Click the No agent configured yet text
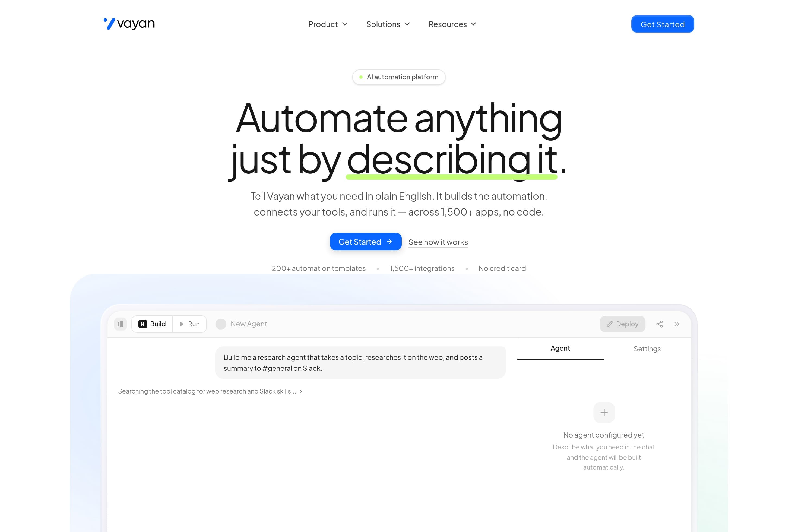Image resolution: width=798 pixels, height=532 pixels. pyautogui.click(x=604, y=435)
